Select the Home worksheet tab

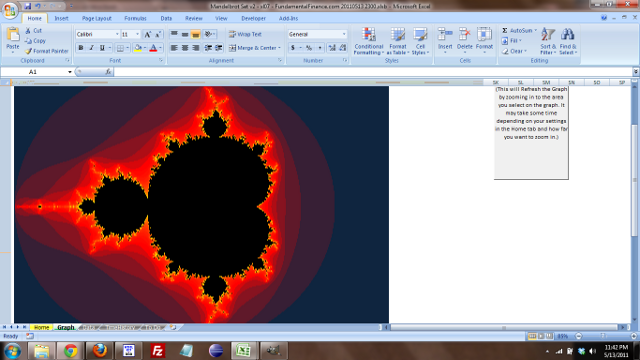pyautogui.click(x=41, y=327)
